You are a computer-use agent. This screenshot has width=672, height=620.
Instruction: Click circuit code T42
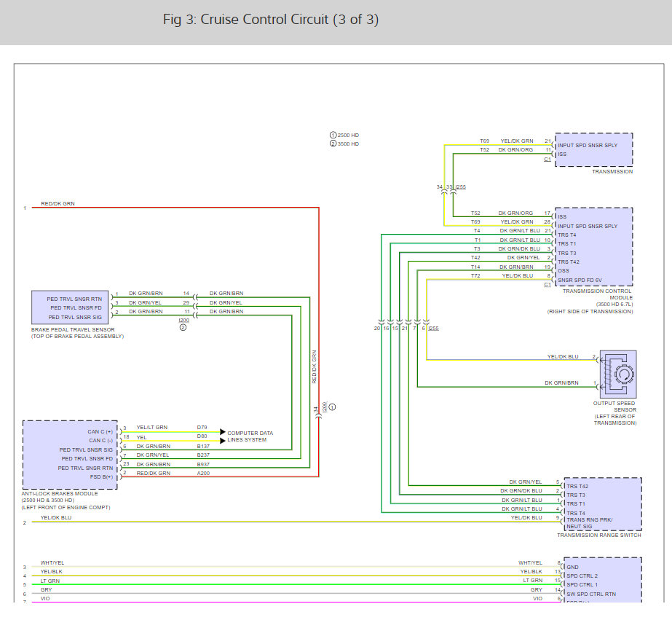tap(475, 258)
